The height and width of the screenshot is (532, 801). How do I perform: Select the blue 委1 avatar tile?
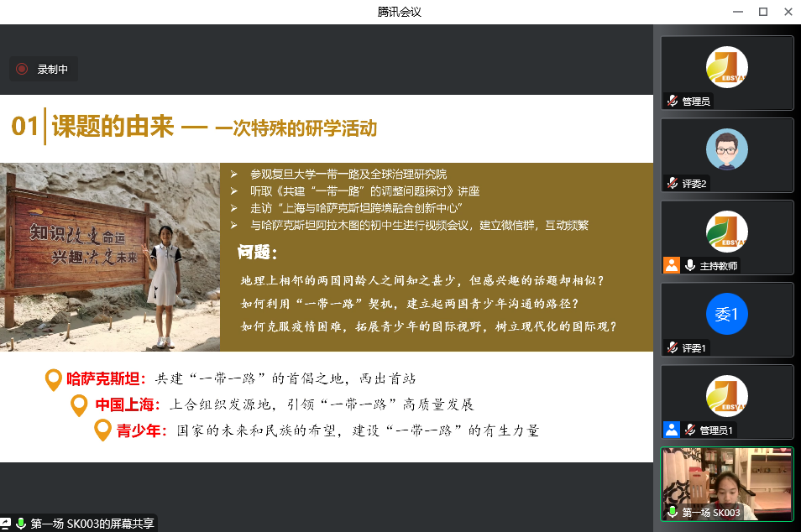pos(726,320)
